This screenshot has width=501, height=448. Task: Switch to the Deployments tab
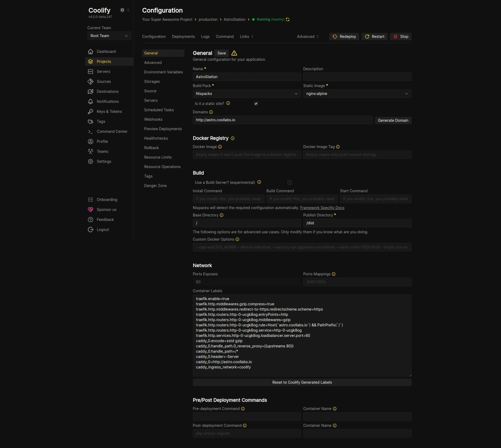click(x=183, y=36)
